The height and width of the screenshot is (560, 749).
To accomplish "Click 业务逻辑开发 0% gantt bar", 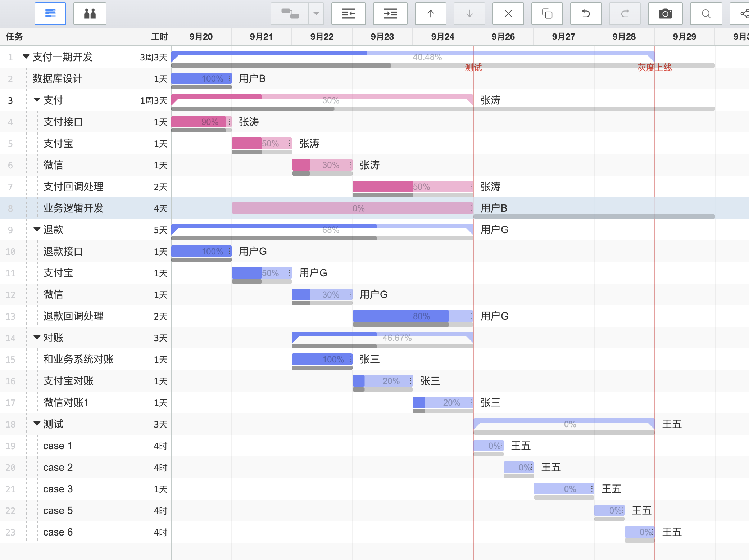I will coord(353,208).
